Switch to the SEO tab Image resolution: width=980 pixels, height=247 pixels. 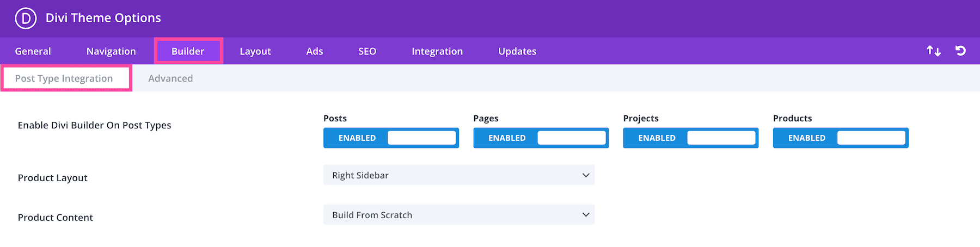[x=367, y=51]
